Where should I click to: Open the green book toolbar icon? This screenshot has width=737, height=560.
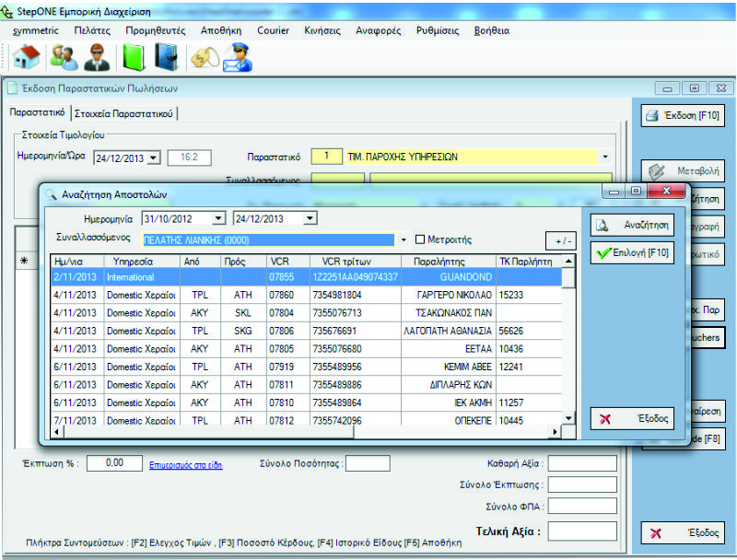(135, 57)
